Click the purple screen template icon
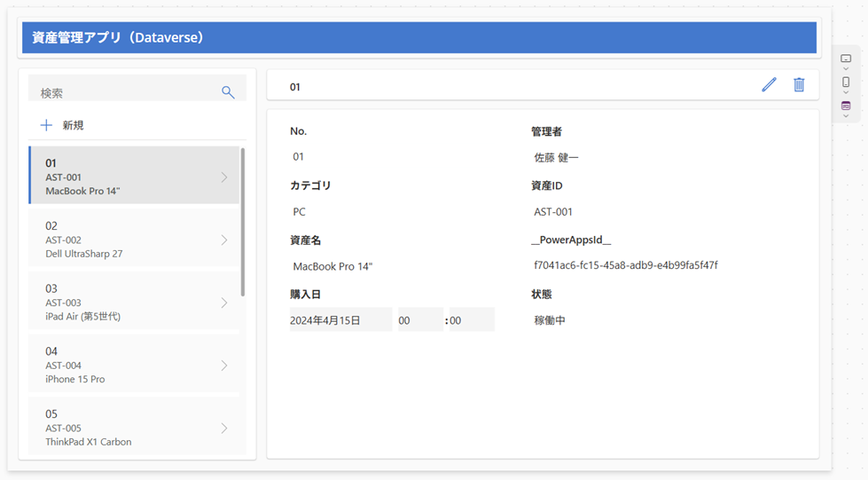 tap(846, 106)
